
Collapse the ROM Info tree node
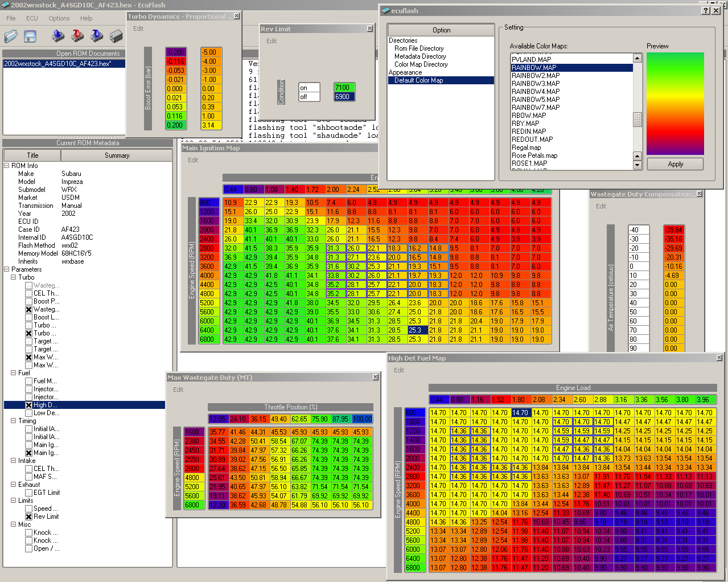click(7, 166)
